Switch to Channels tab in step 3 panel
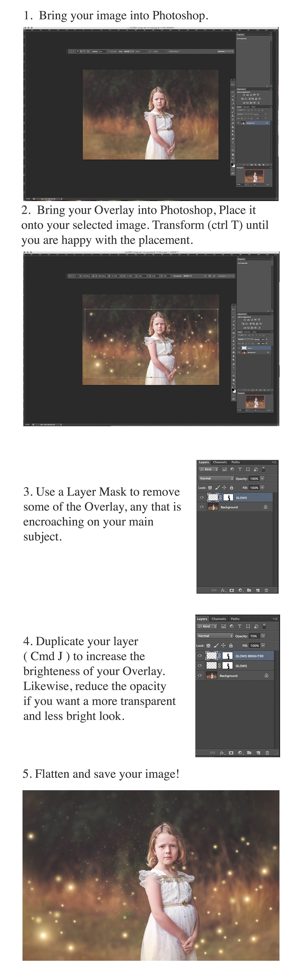The height and width of the screenshot is (980, 299). pos(220,462)
